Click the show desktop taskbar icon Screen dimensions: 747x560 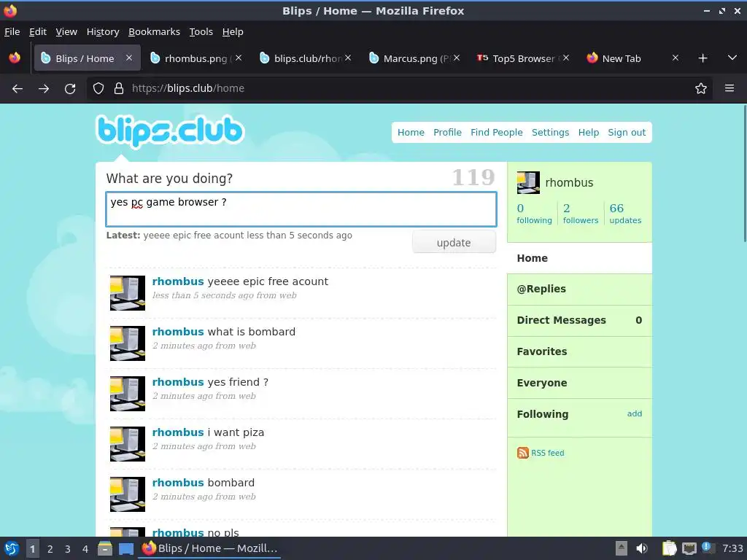pyautogui.click(x=126, y=549)
